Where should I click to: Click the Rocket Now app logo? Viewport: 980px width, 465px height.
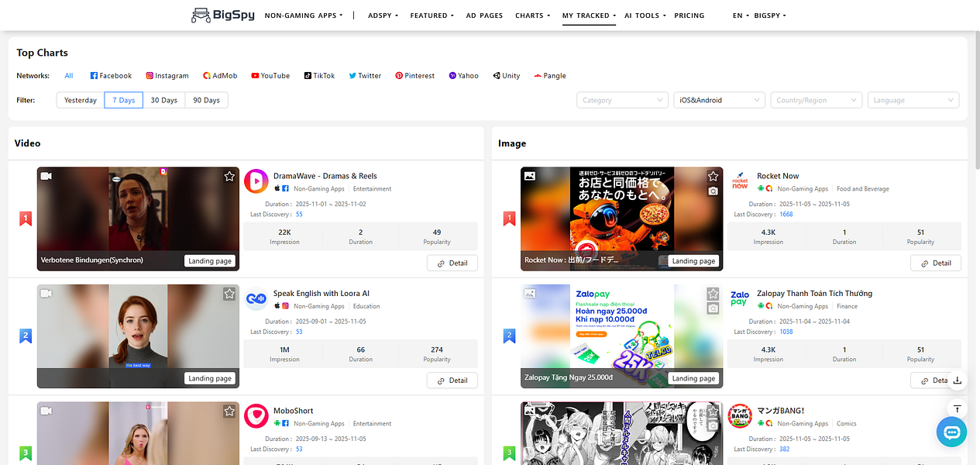[740, 181]
